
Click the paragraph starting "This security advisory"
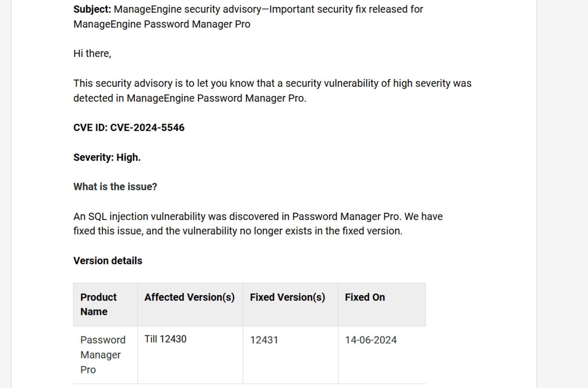tap(272, 83)
